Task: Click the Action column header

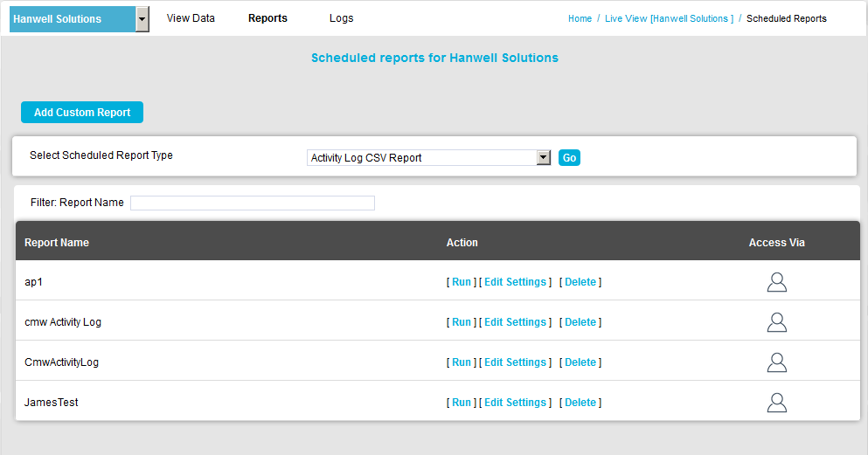Action: coord(462,243)
